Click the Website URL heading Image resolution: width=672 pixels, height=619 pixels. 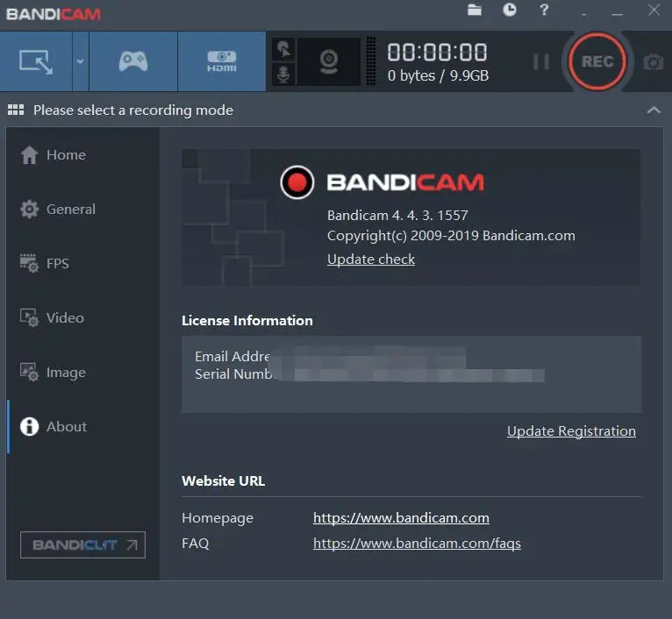[224, 480]
